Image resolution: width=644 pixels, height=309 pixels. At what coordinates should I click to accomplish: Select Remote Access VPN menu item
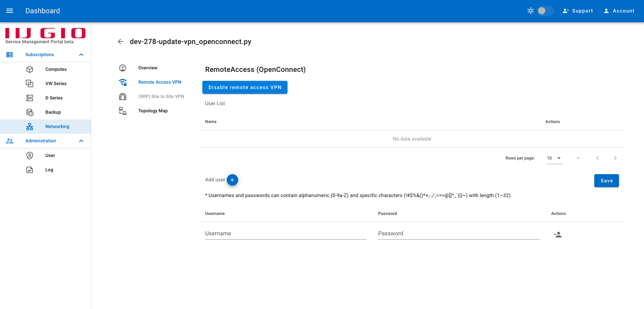pyautogui.click(x=160, y=82)
